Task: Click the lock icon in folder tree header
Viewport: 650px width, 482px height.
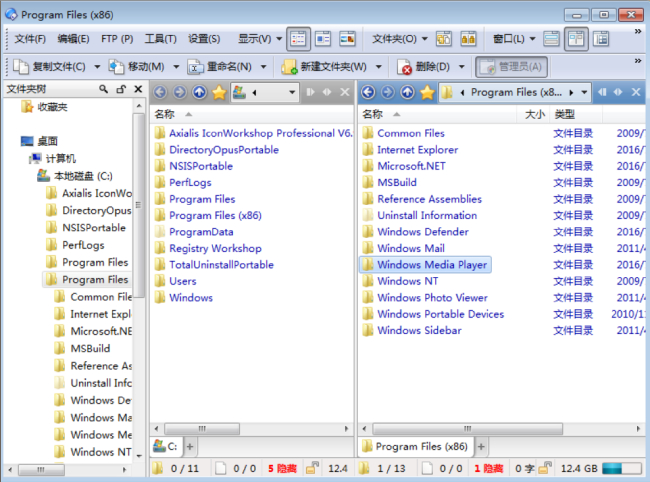Action: click(120, 89)
